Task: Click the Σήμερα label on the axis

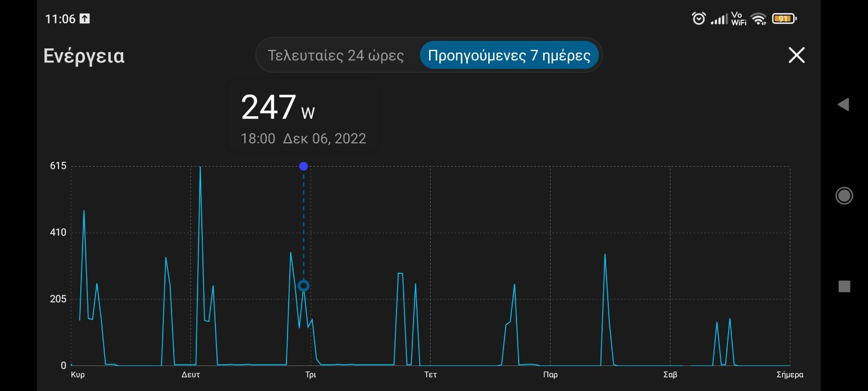Action: pos(790,375)
